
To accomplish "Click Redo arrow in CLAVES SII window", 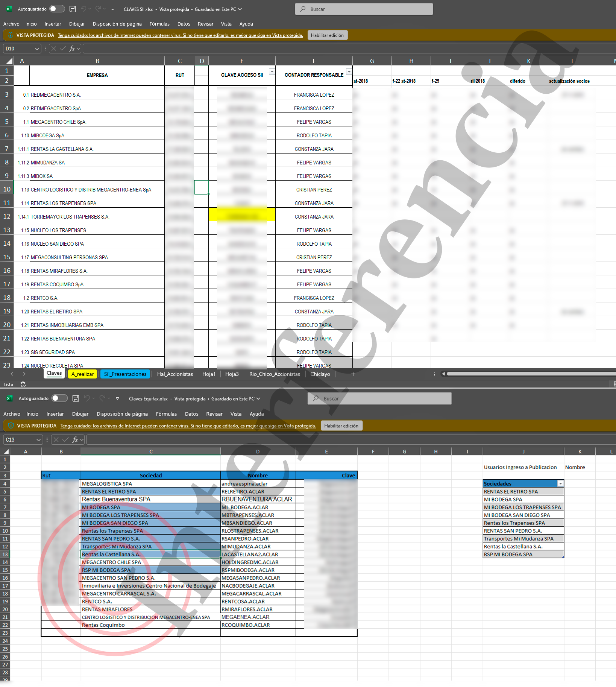I will pyautogui.click(x=98, y=9).
